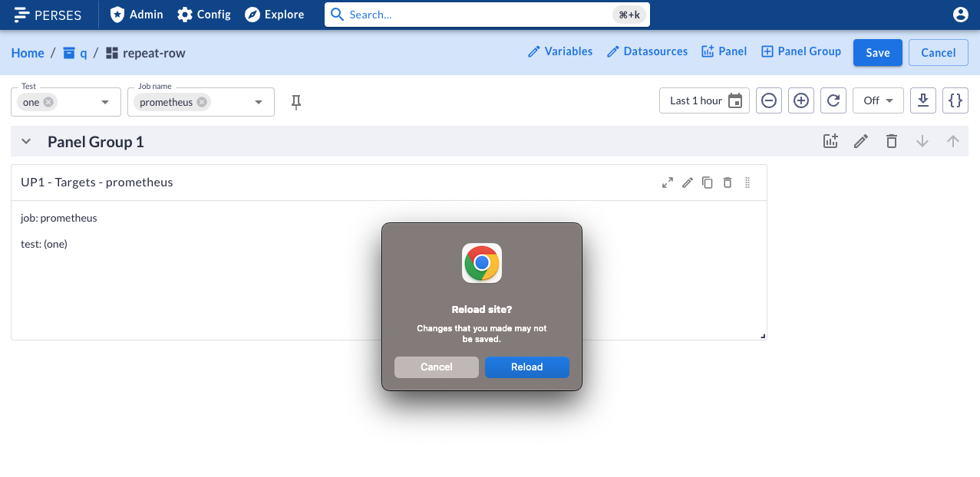This screenshot has width=980, height=477.
Task: Open the Explore section
Action: (x=274, y=15)
